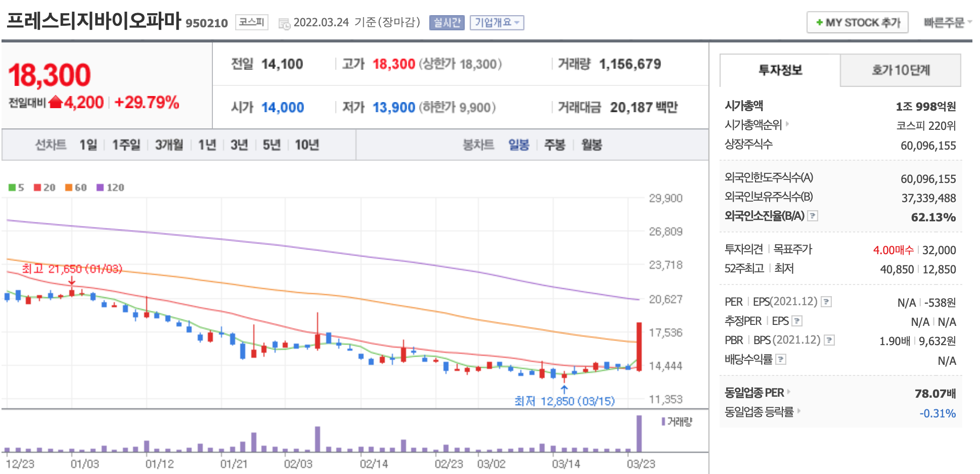Select 5년 line chart period
980x474 pixels.
[x=272, y=145]
